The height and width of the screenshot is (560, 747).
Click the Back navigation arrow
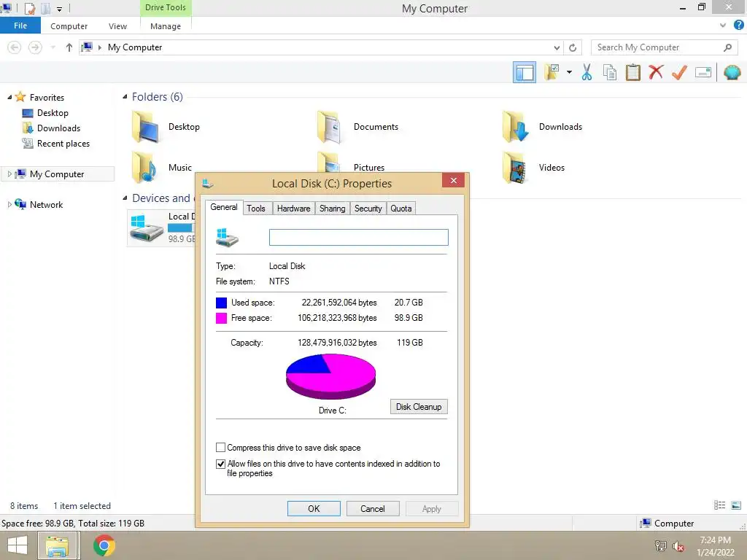pyautogui.click(x=15, y=47)
